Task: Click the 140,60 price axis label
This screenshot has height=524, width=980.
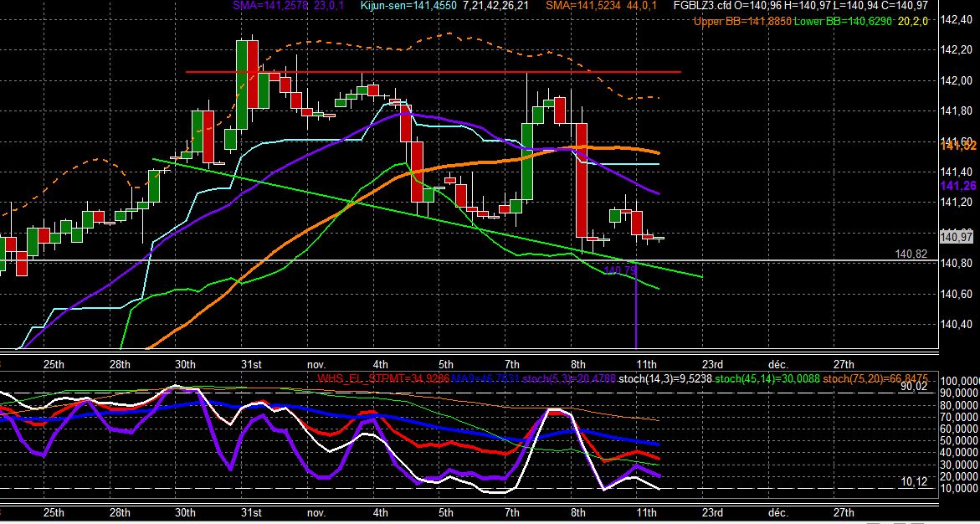Action: [957, 294]
